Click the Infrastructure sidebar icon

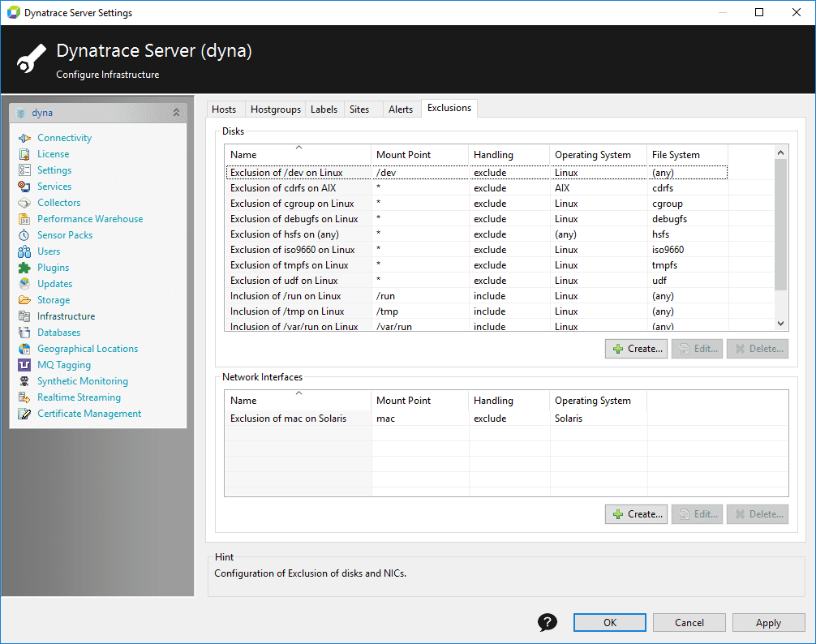(x=24, y=316)
